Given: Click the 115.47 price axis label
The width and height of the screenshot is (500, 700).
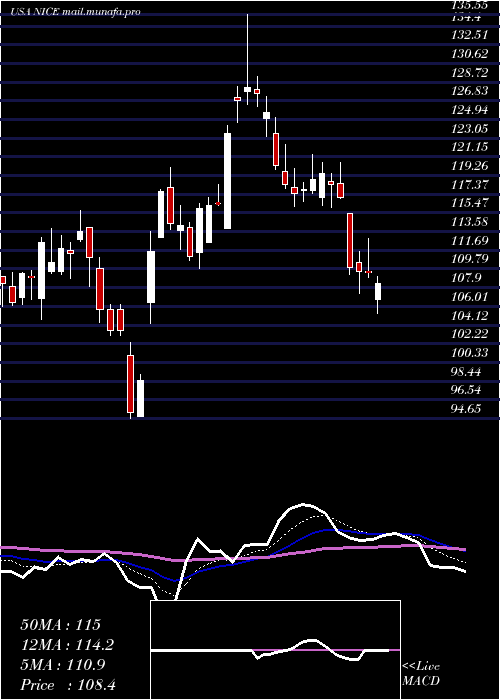Looking at the screenshot, I should pyautogui.click(x=470, y=203).
